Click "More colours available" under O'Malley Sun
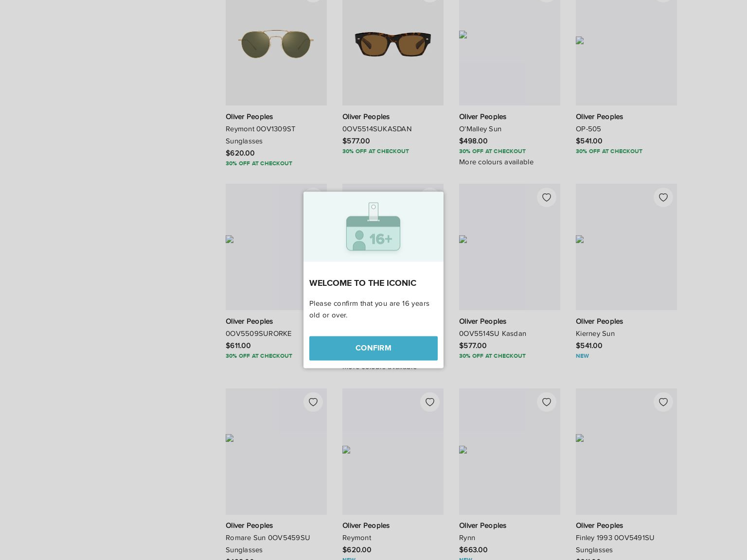 [x=496, y=162]
